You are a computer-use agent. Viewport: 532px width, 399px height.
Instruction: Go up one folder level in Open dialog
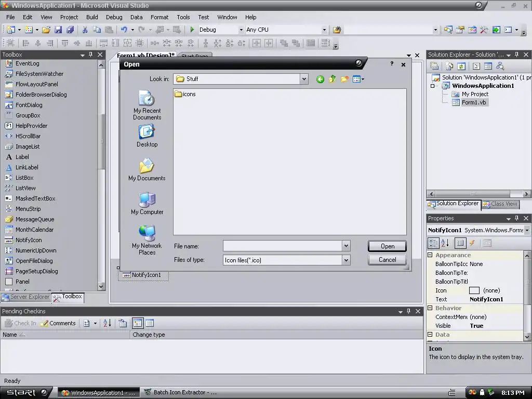point(332,79)
